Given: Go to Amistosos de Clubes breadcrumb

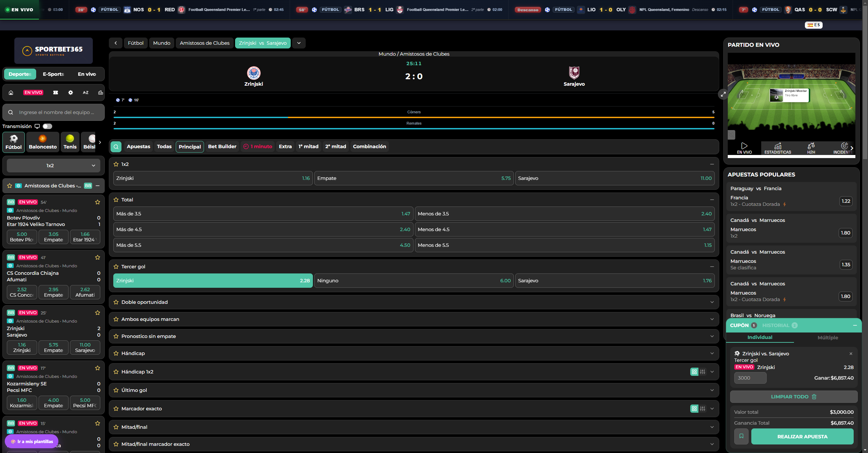Looking at the screenshot, I should tap(205, 43).
